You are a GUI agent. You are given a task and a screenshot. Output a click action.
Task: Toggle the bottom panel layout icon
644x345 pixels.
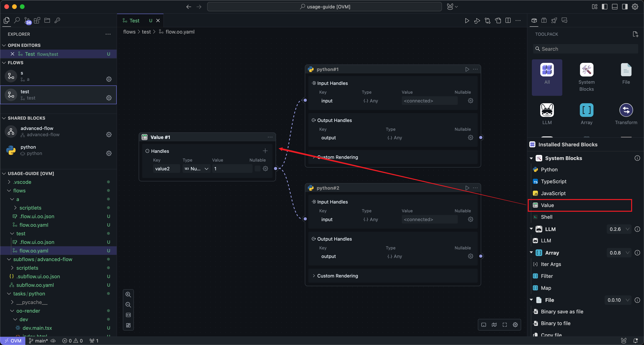tap(615, 7)
